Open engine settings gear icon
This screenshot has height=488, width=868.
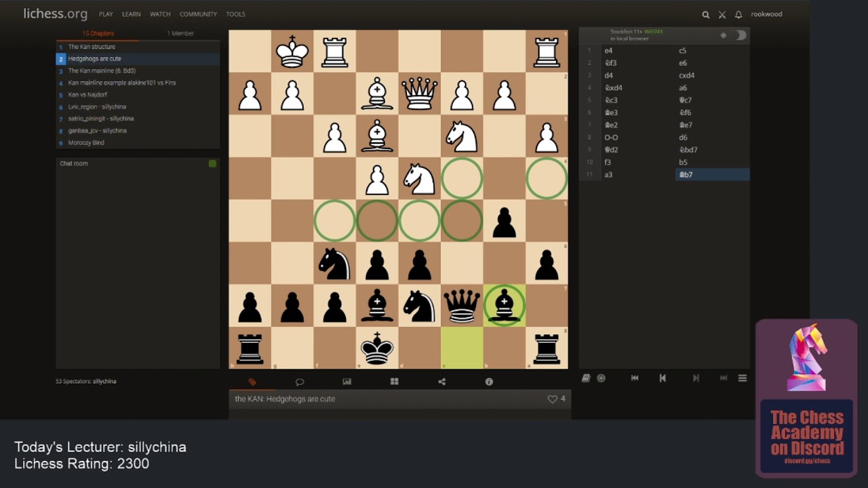click(x=724, y=35)
